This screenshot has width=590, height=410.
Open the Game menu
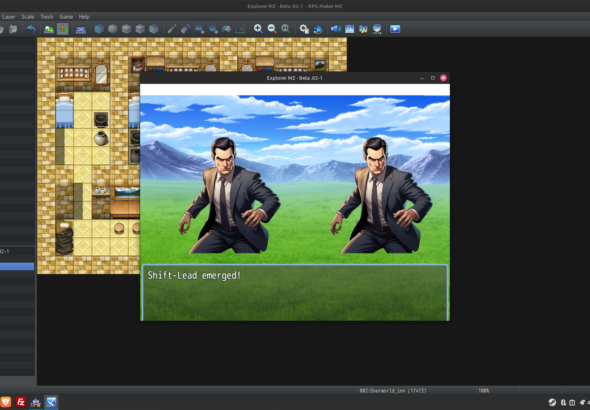point(66,17)
